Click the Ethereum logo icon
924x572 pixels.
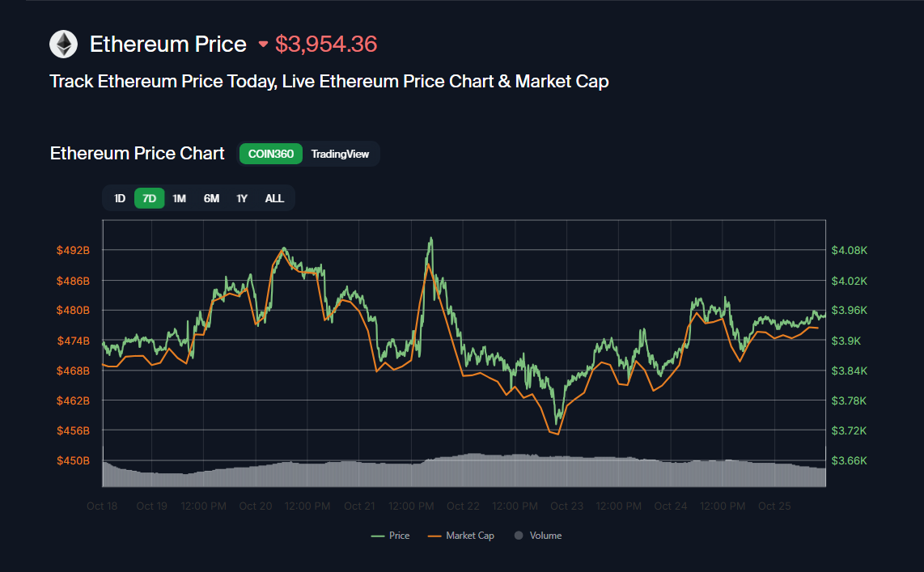[62, 44]
